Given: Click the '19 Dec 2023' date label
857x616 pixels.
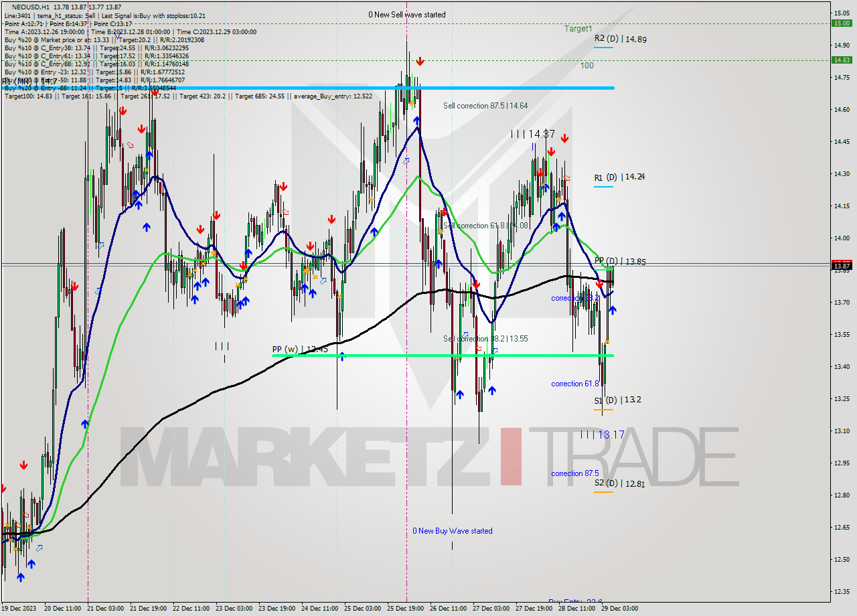Looking at the screenshot, I should [19, 609].
